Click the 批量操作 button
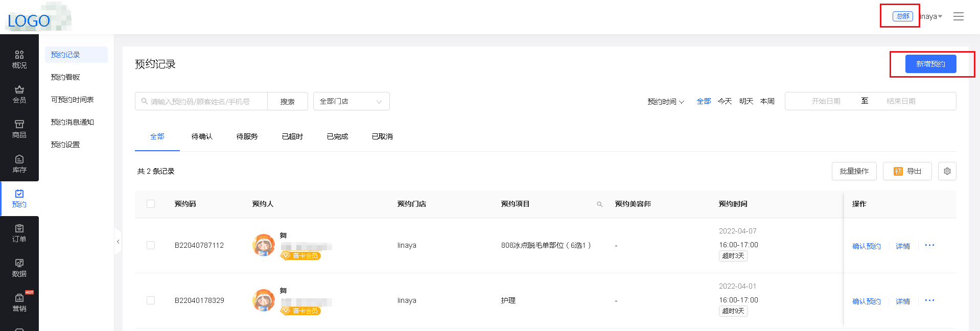This screenshot has width=980, height=331. tap(854, 171)
